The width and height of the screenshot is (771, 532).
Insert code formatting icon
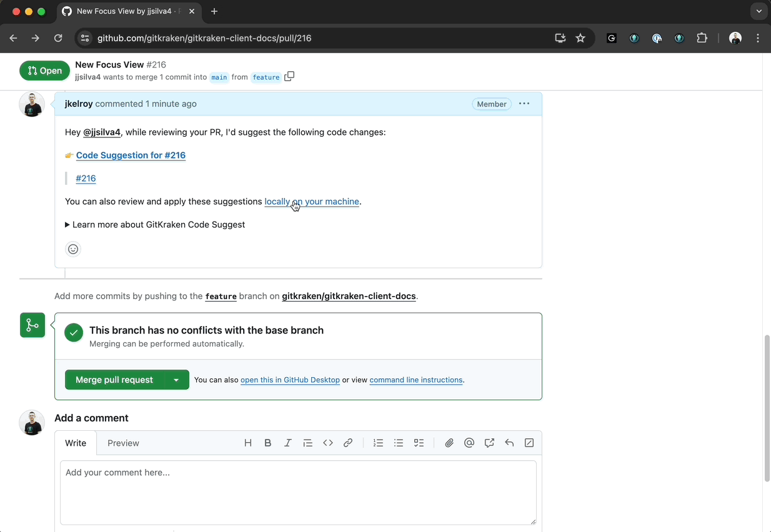328,443
